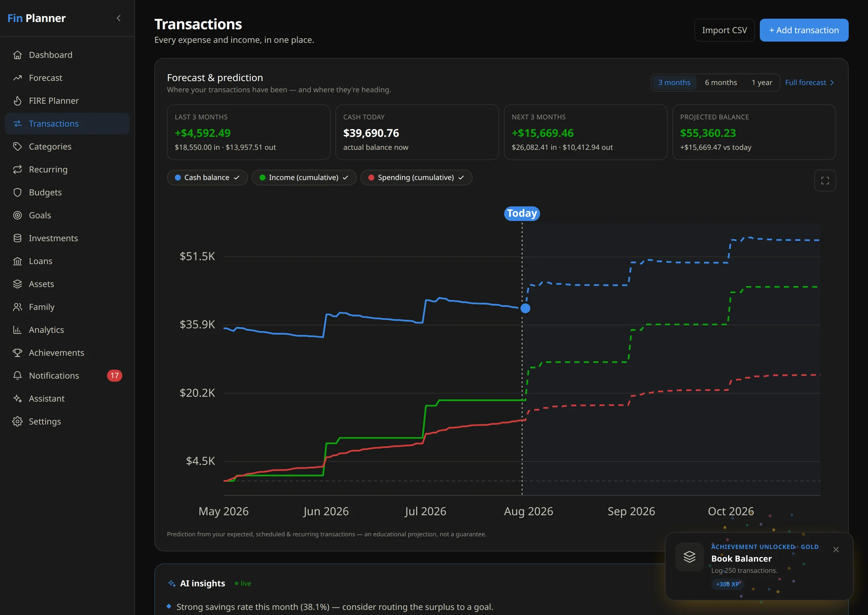Click the Assistant sparkle icon
This screenshot has height=615, width=868.
click(17, 399)
